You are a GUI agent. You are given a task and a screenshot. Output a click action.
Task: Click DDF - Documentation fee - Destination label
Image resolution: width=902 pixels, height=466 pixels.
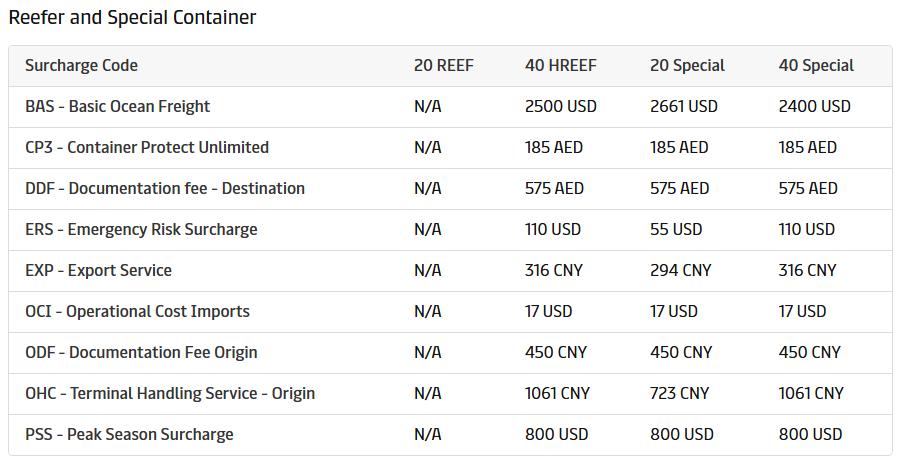click(x=165, y=189)
